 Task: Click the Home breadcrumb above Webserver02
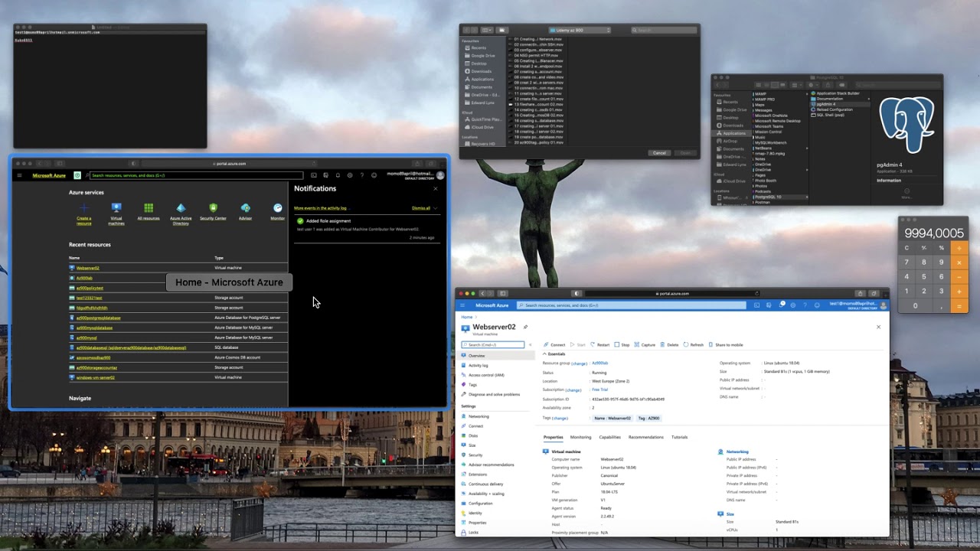[466, 317]
